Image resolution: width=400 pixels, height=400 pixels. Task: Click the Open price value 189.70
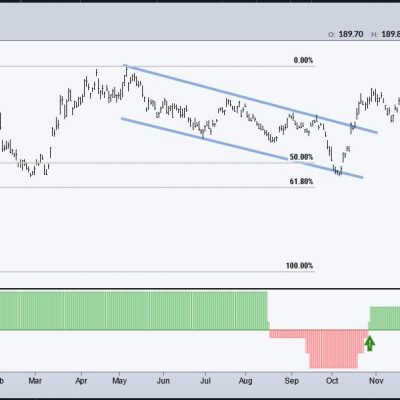tap(351, 34)
